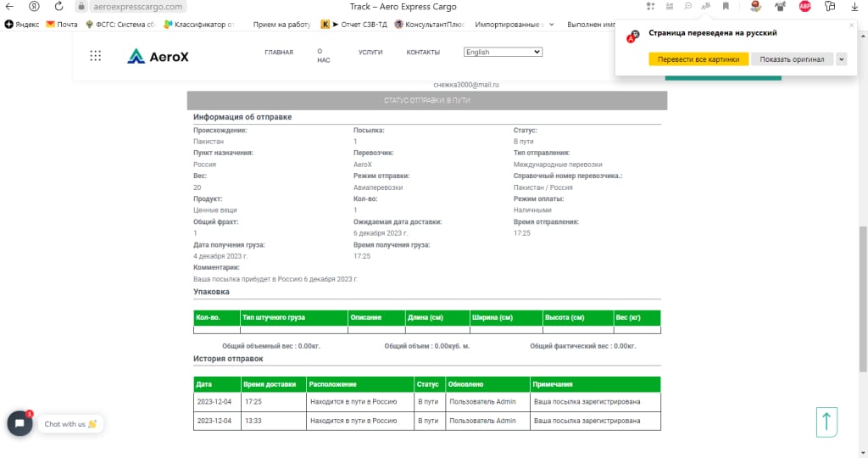Screen dimensions: 868x458
Task: Click the page vertical scrollbar thumb
Action: (x=862, y=299)
